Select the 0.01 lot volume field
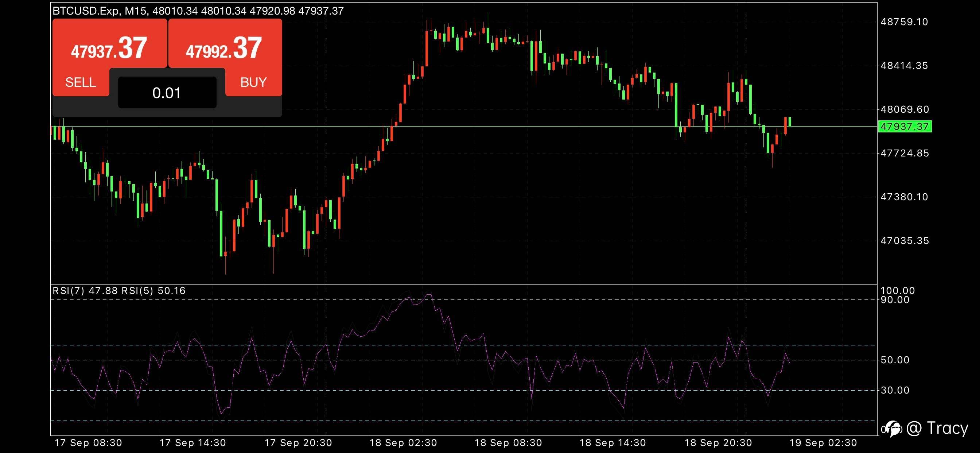 167,93
